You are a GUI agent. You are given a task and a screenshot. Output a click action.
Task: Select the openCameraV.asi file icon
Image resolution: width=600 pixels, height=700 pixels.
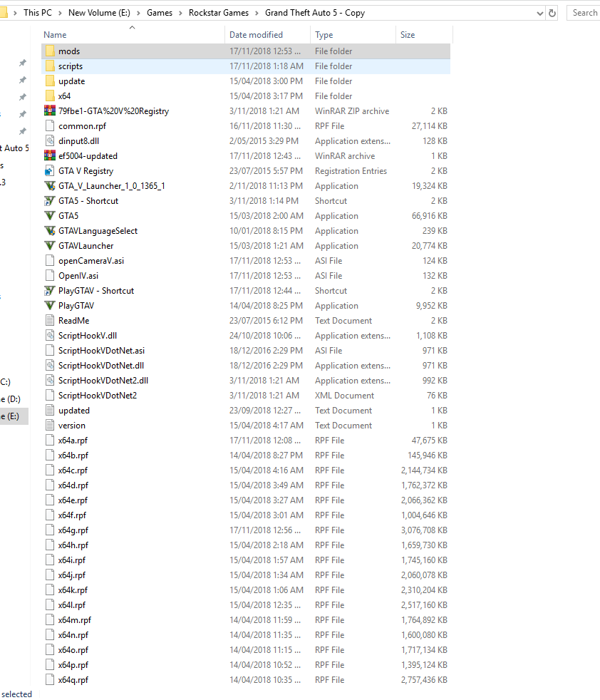click(x=50, y=261)
